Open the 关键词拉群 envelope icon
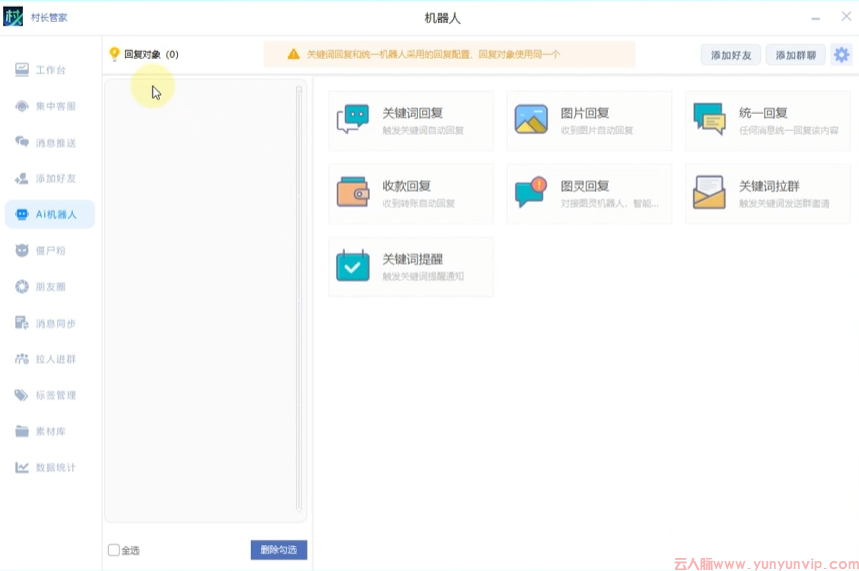 (x=709, y=192)
